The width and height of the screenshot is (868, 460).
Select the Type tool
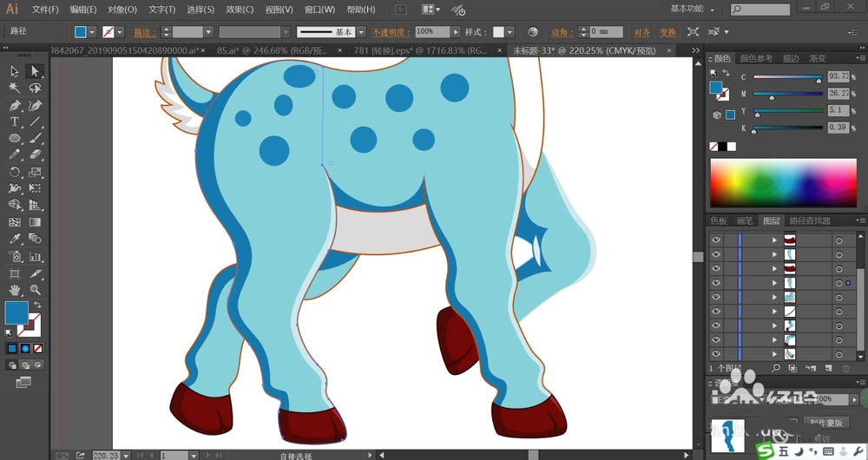[x=15, y=122]
